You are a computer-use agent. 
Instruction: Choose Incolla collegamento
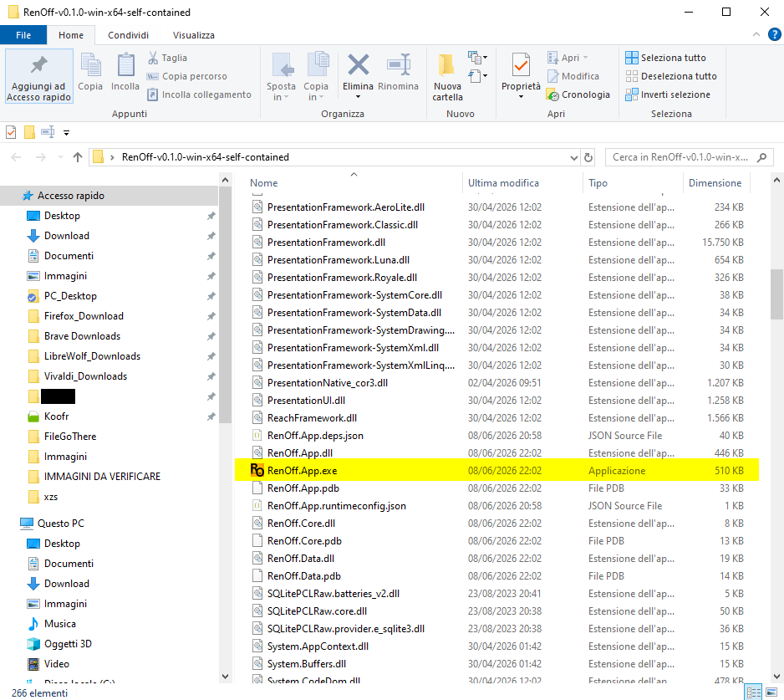pyautogui.click(x=199, y=95)
